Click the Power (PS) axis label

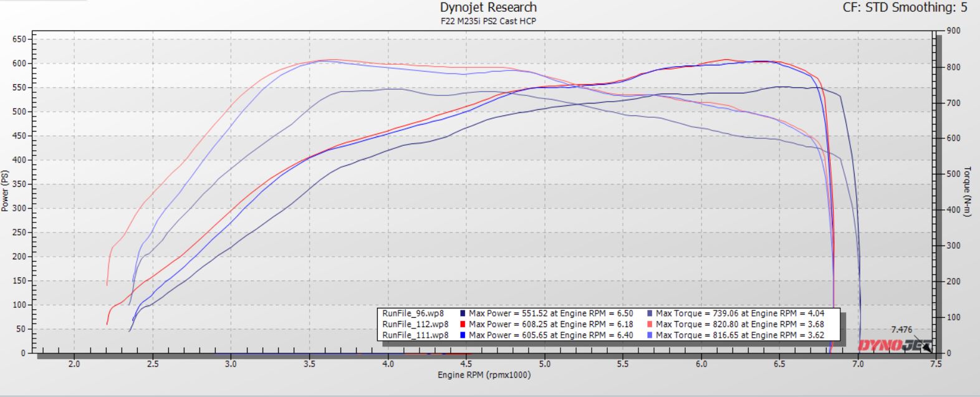tap(5, 191)
